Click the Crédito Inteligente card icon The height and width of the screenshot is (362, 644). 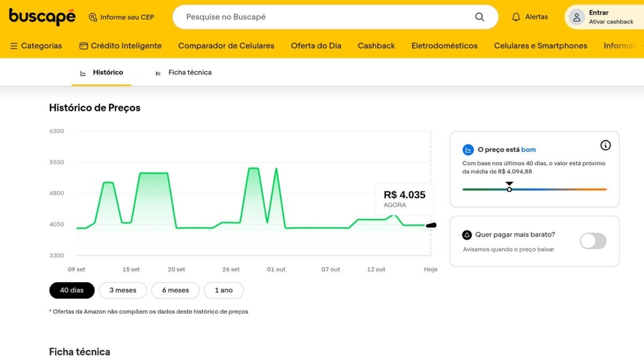83,46
